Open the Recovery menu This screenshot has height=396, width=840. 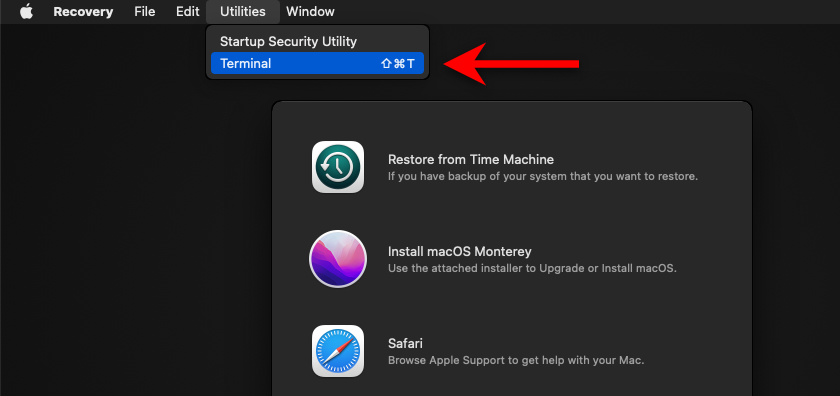[x=83, y=11]
